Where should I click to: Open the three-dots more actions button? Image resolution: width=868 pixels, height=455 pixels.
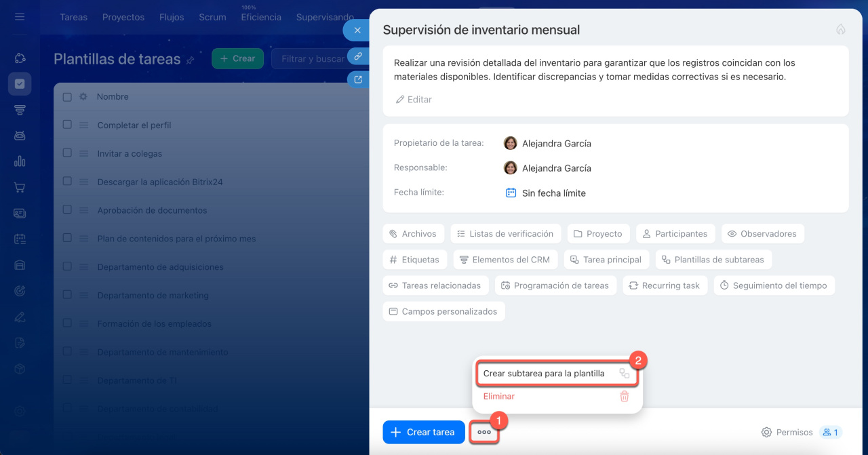click(484, 432)
